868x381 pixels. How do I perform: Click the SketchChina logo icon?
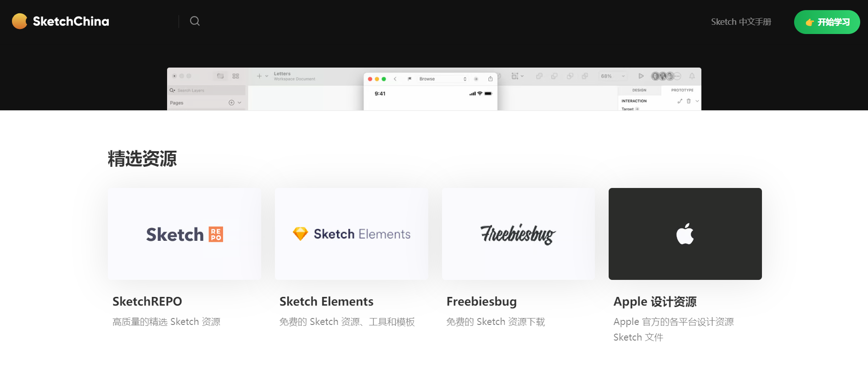click(19, 21)
